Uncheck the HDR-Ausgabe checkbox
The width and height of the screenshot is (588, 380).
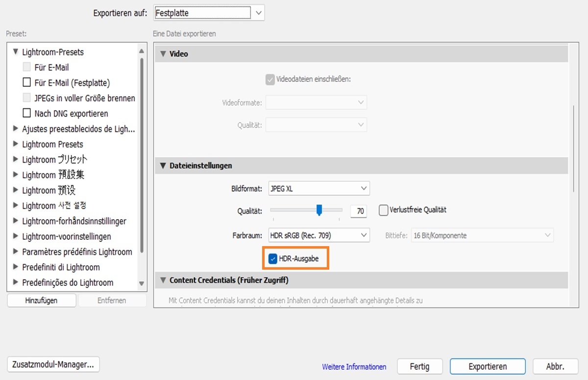click(x=273, y=258)
